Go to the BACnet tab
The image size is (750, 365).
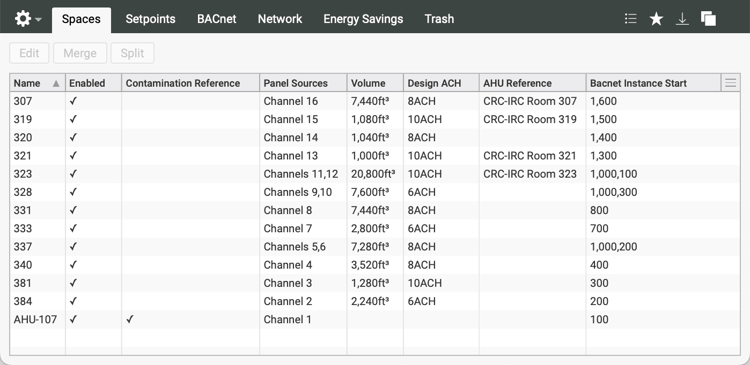[217, 19]
